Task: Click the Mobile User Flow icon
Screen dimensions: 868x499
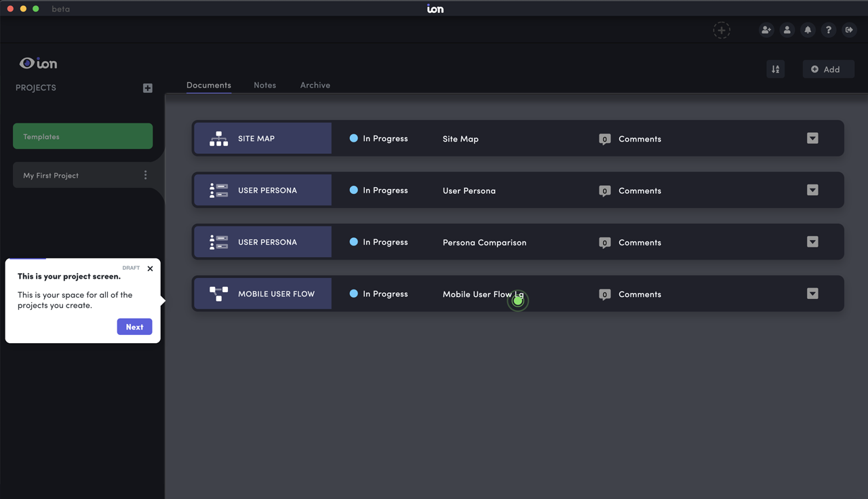Action: point(218,294)
